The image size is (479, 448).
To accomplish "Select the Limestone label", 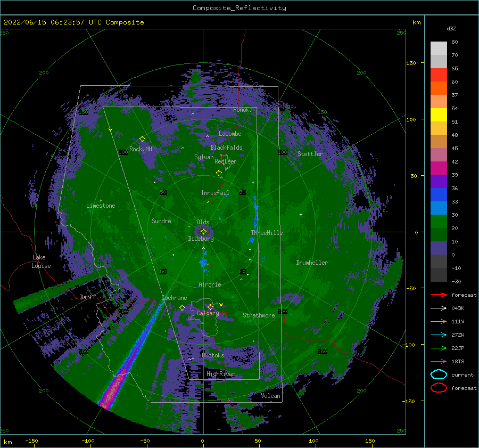I will pyautogui.click(x=101, y=206).
